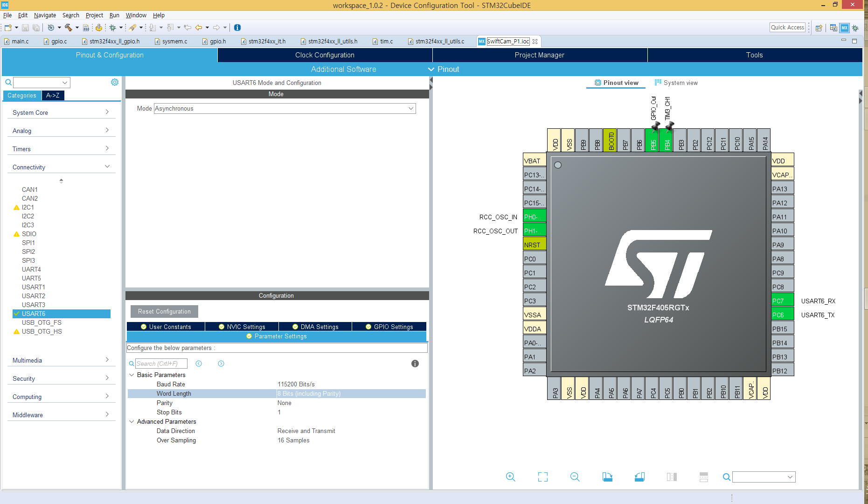Click the Baud Rate value 115200 Bits/s

click(296, 384)
